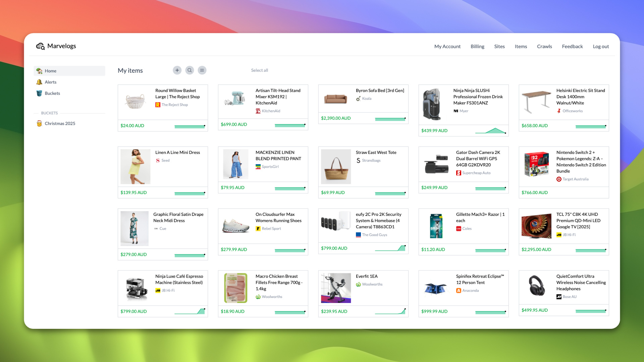Click the Byron Sofa Bed thumbnail
Viewport: 644px width, 362px height.
(336, 99)
